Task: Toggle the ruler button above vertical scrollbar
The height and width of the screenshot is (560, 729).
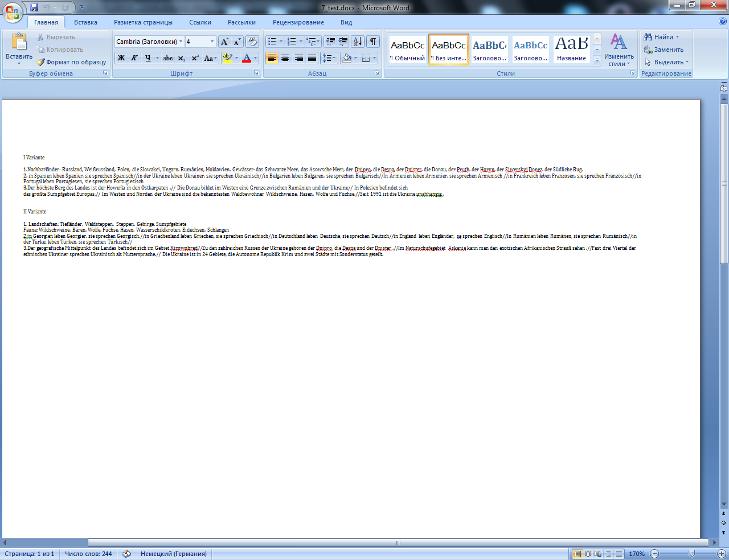Action: click(724, 89)
